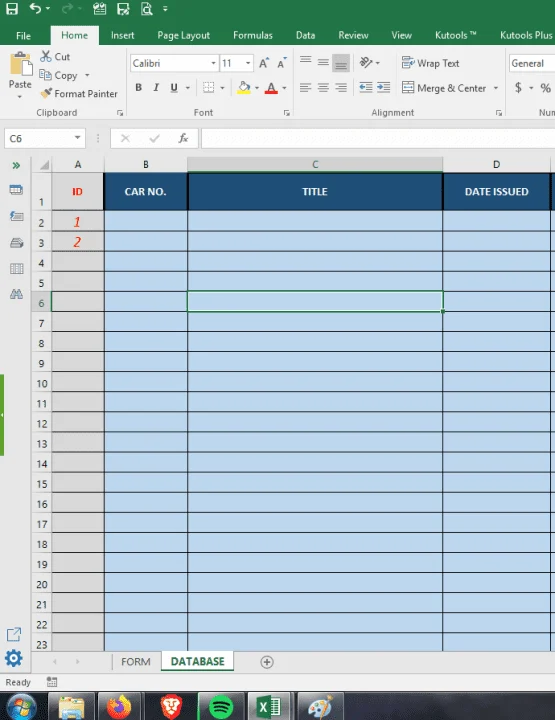This screenshot has width=555, height=720.
Task: Toggle Italic formatting
Action: coord(156,87)
